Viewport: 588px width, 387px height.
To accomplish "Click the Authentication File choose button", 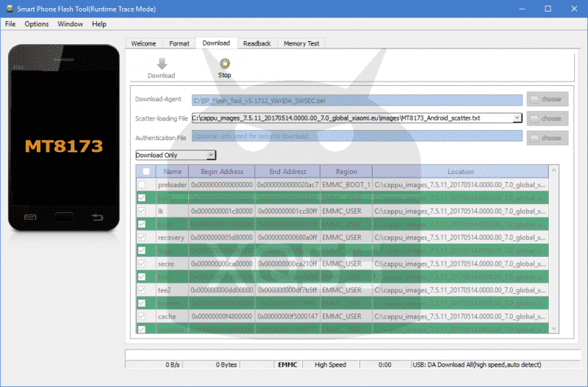I will click(x=547, y=137).
